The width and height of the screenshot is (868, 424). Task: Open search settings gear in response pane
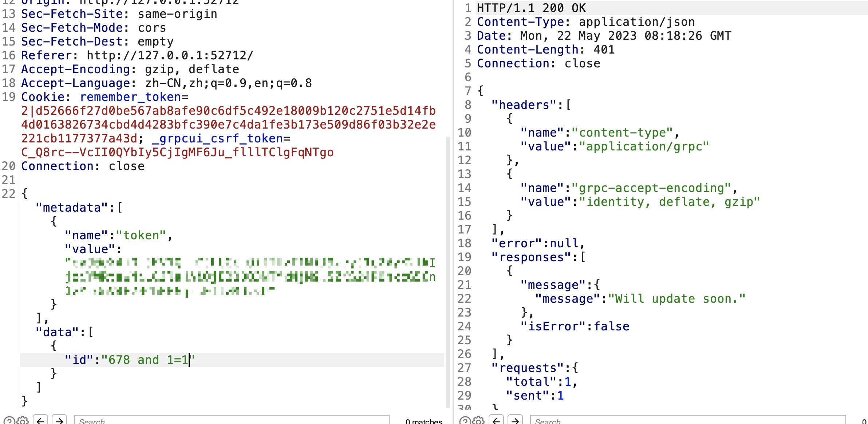click(x=478, y=421)
